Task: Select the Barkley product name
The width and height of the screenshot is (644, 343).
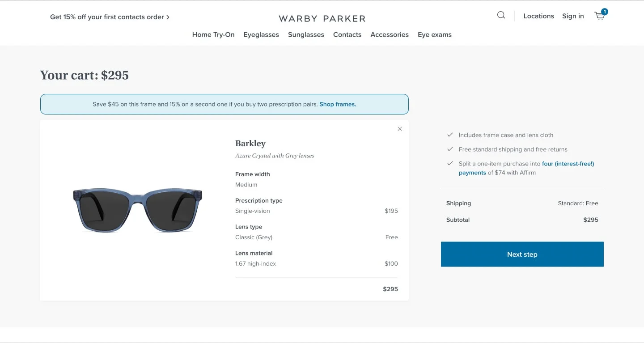Action: point(250,143)
